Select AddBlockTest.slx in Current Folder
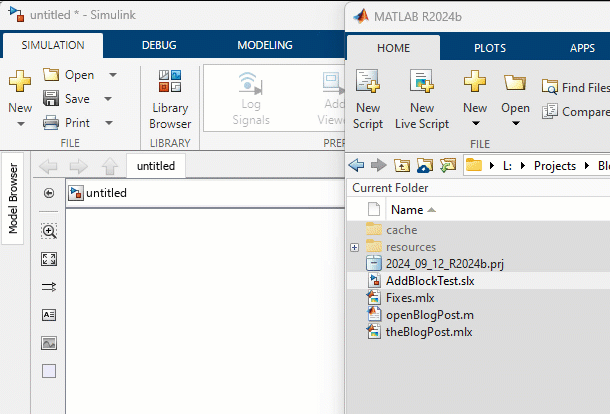The height and width of the screenshot is (414, 610). coord(429,281)
